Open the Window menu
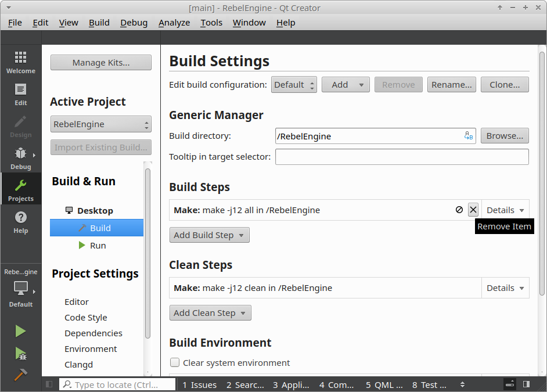The image size is (547, 392). point(249,23)
